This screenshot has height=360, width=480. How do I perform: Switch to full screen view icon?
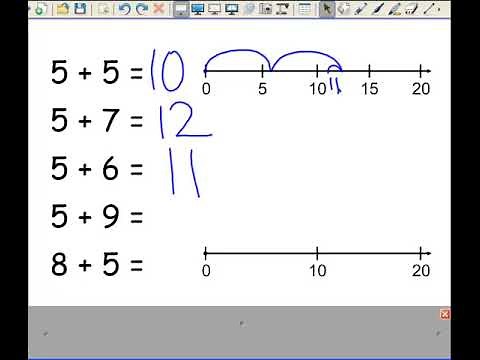(x=198, y=9)
